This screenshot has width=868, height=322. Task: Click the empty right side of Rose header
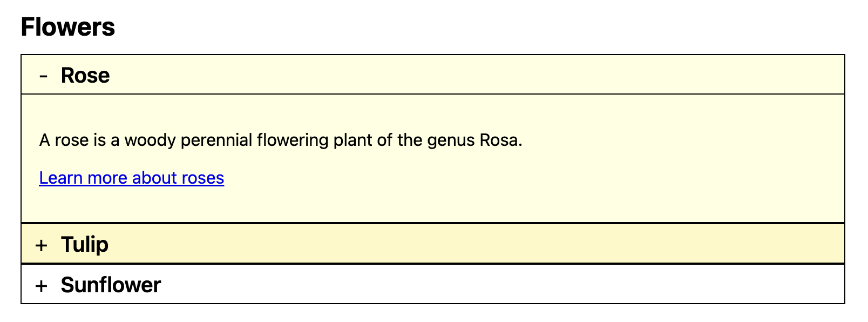tap(648, 75)
